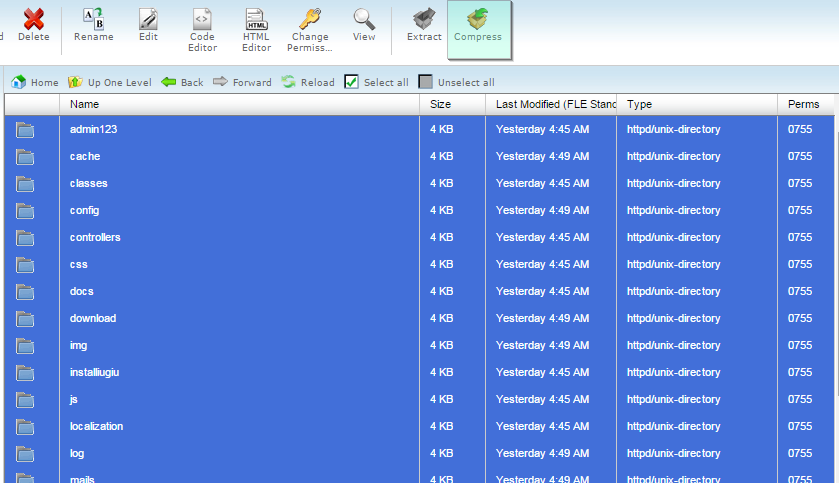Open the HTML Editor
The height and width of the screenshot is (483, 839).
(256, 20)
